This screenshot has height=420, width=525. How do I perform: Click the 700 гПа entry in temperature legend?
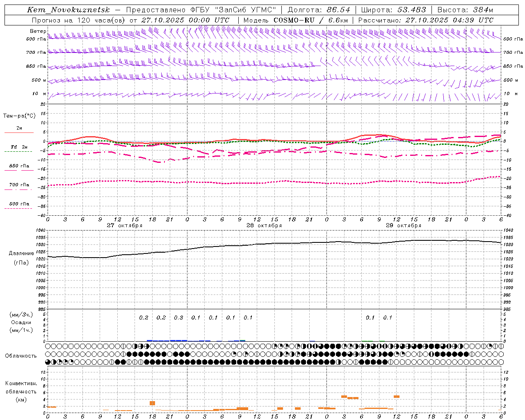[19, 185]
